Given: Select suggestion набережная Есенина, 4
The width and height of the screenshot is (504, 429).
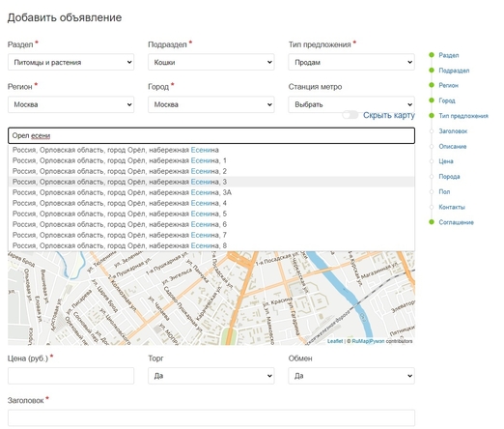Looking at the screenshot, I should (x=211, y=203).
